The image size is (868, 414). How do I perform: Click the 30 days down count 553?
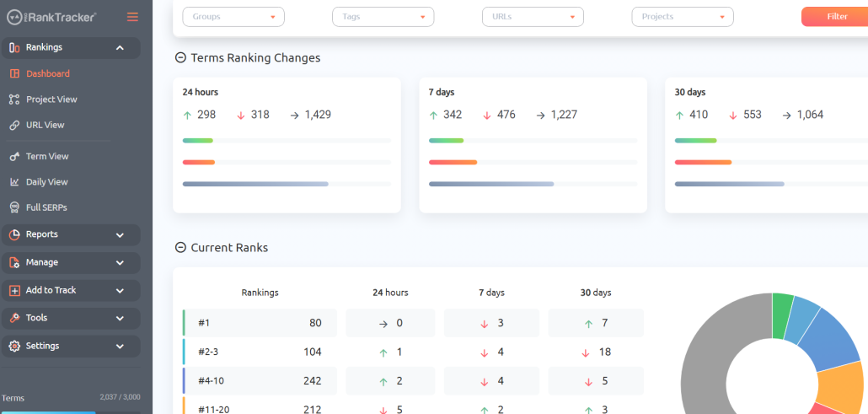coord(752,115)
